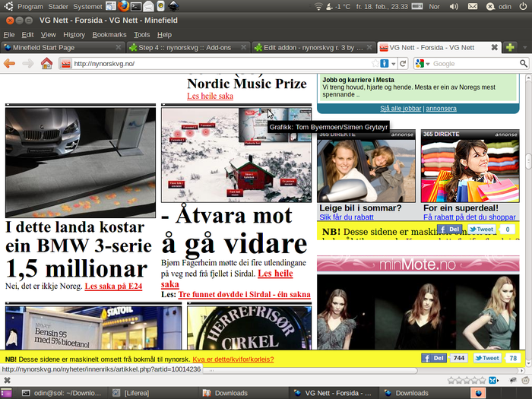
Task: Click the Google search box
Action: coord(475,63)
